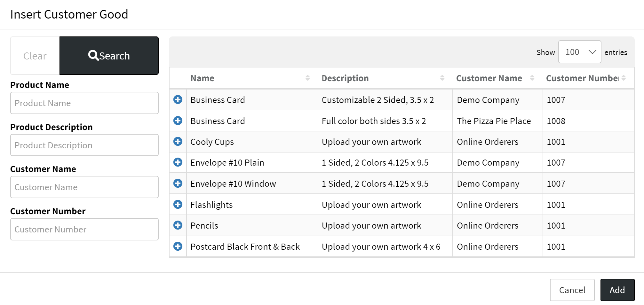Select the Flashlights name cell

252,205
